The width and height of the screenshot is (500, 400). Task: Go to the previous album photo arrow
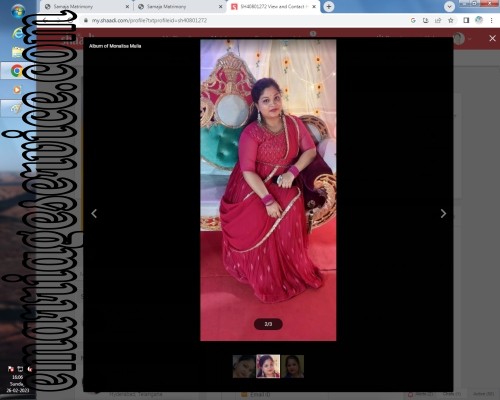click(94, 214)
